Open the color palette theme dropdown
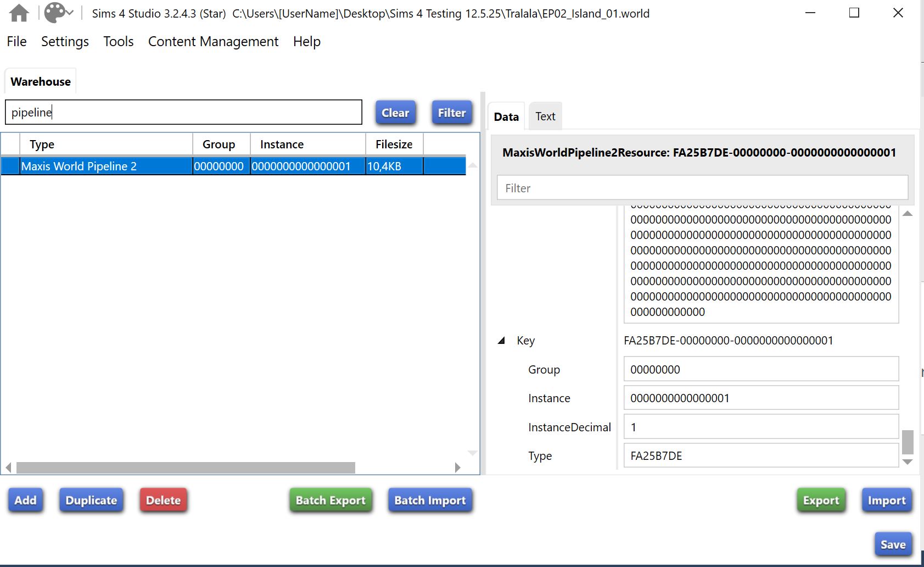The image size is (924, 567). pyautogui.click(x=59, y=13)
